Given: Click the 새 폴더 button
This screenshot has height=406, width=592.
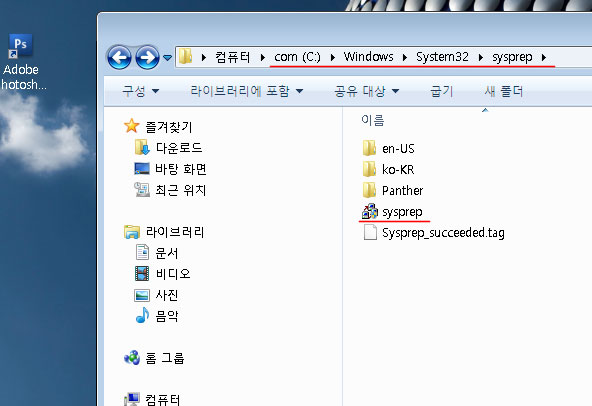Looking at the screenshot, I should tap(504, 91).
